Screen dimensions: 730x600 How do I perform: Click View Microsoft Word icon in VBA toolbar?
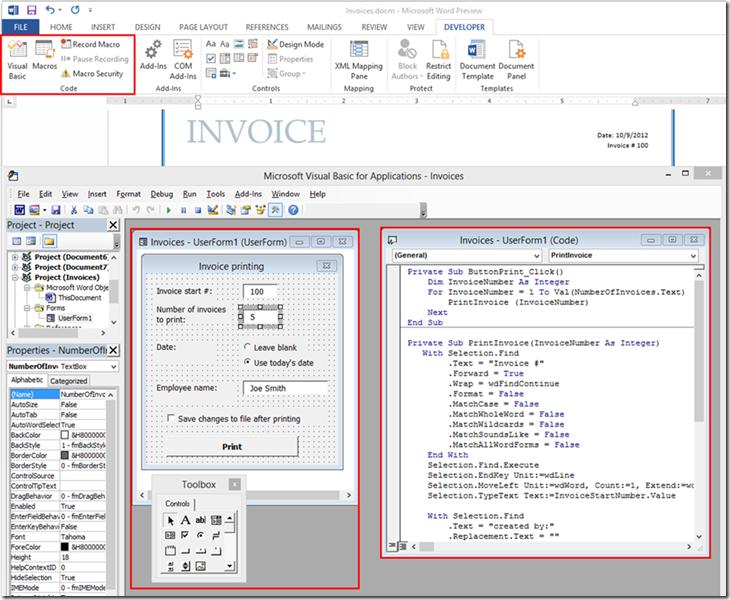click(20, 210)
